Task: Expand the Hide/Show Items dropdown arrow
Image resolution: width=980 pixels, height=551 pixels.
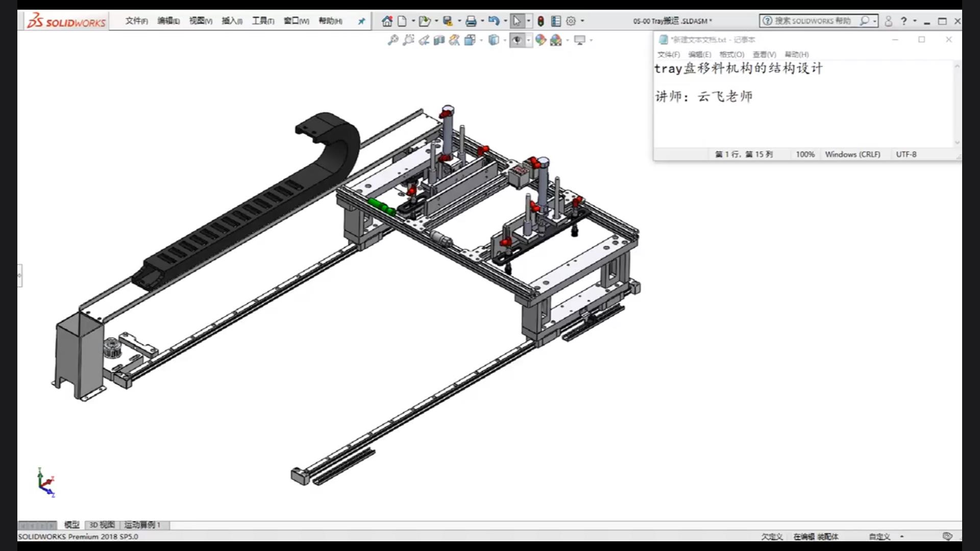Action: click(x=528, y=40)
